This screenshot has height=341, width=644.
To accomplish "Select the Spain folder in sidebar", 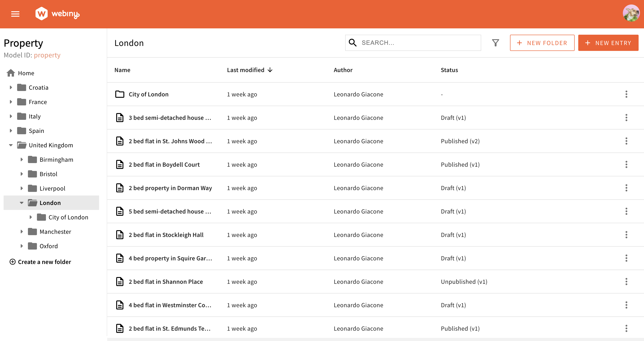I will tap(36, 130).
